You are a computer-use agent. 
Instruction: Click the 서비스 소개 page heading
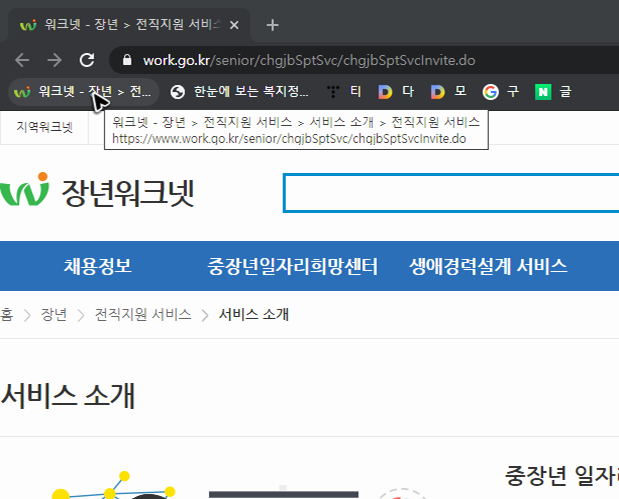tap(68, 395)
